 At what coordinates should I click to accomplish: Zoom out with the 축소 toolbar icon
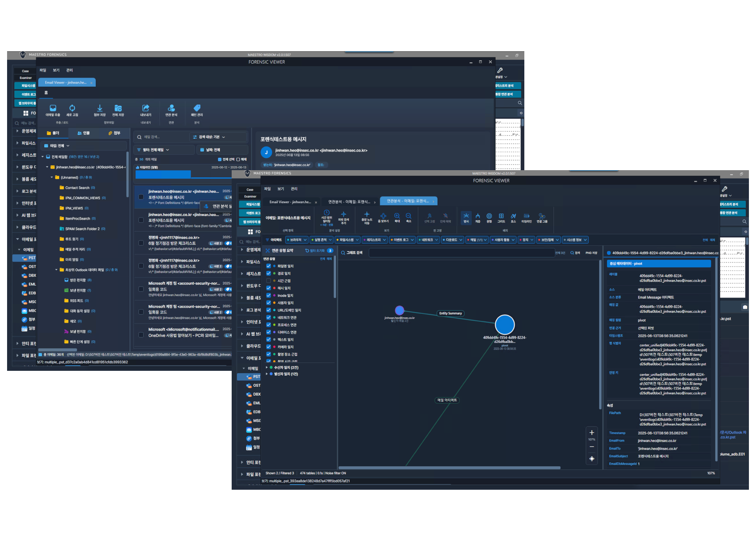coord(409,216)
